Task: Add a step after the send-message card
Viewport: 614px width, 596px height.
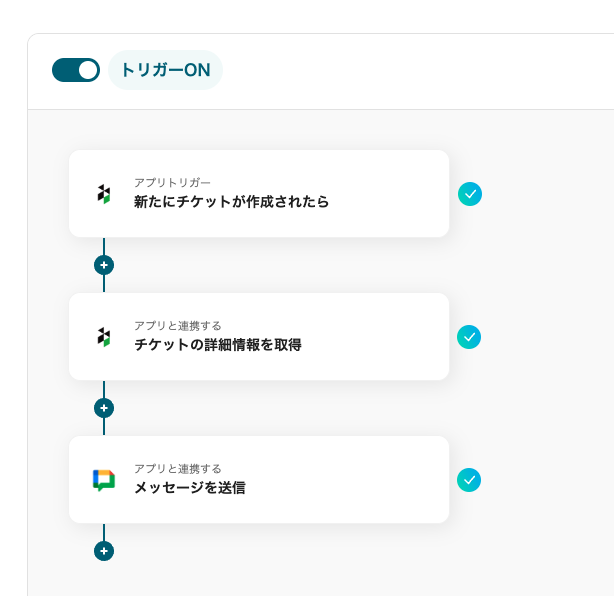Action: pyautogui.click(x=104, y=551)
